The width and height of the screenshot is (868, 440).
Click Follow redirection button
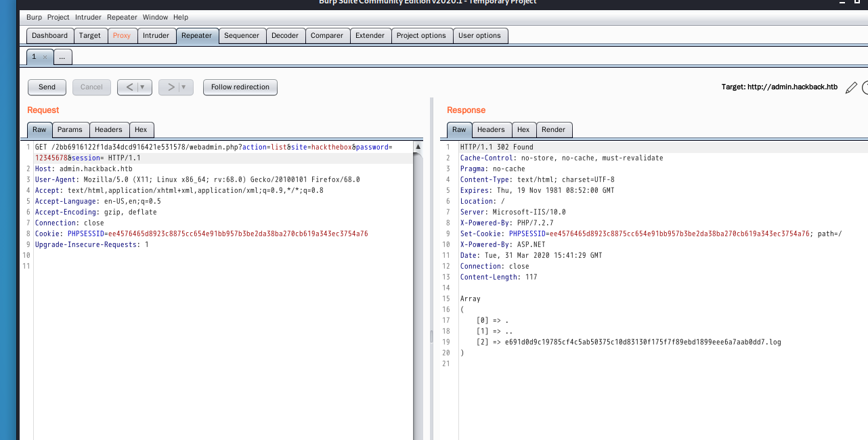click(240, 87)
